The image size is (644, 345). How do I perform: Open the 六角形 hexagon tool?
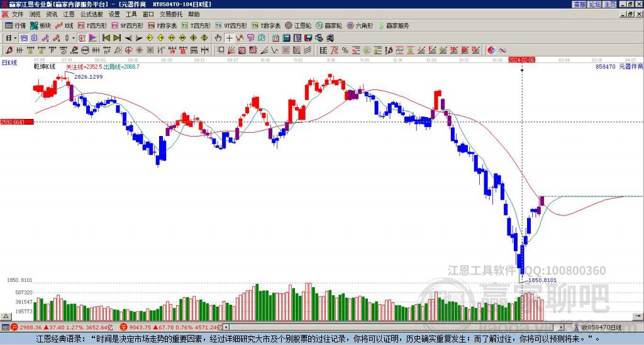point(360,25)
